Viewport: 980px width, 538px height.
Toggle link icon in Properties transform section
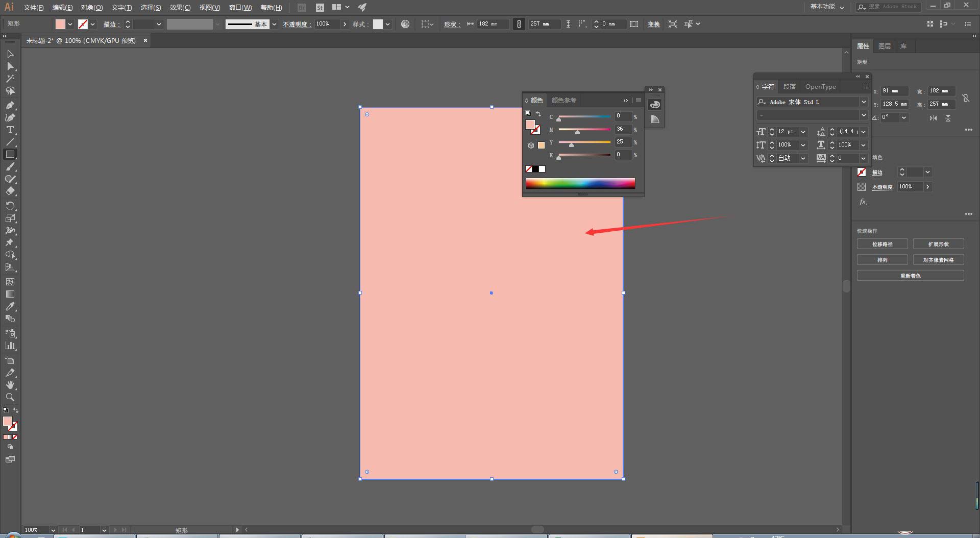pyautogui.click(x=965, y=98)
